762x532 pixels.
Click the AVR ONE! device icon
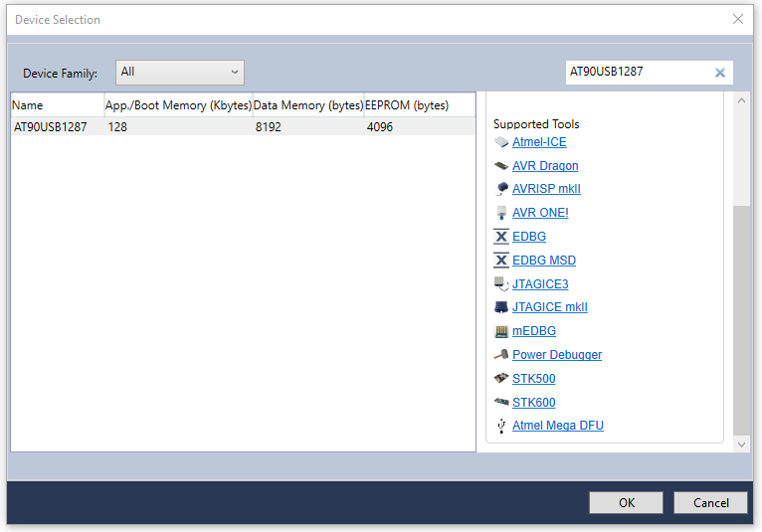pos(501,213)
